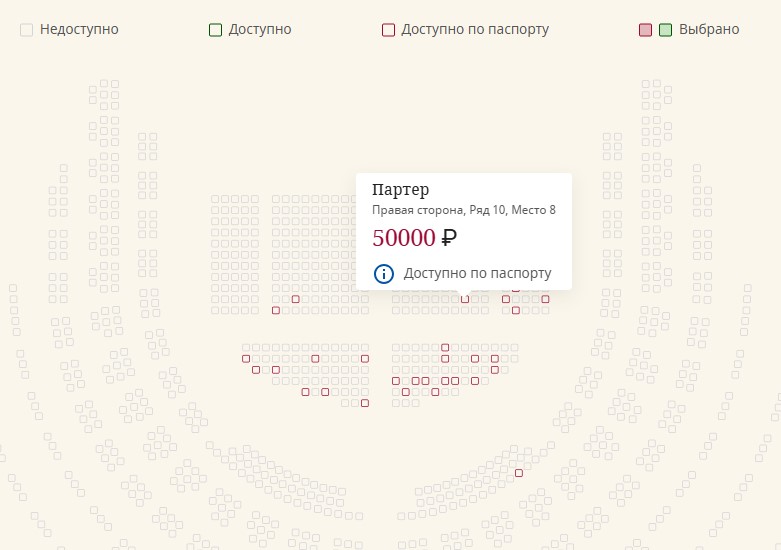Image resolution: width=781 pixels, height=550 pixels.
Task: Choose the rightmost passport seat in the upper parterre area
Action: (545, 299)
